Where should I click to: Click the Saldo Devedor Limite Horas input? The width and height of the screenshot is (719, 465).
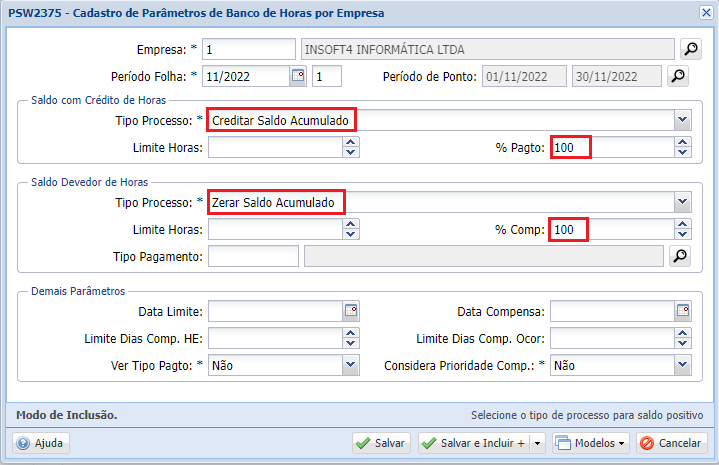click(276, 229)
